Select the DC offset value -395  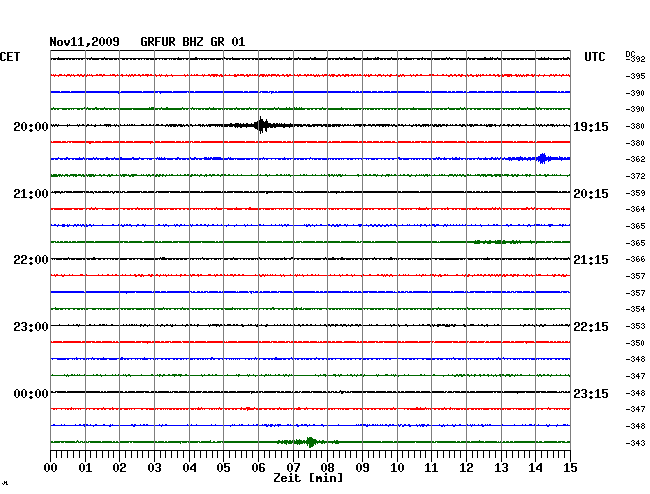click(635, 76)
